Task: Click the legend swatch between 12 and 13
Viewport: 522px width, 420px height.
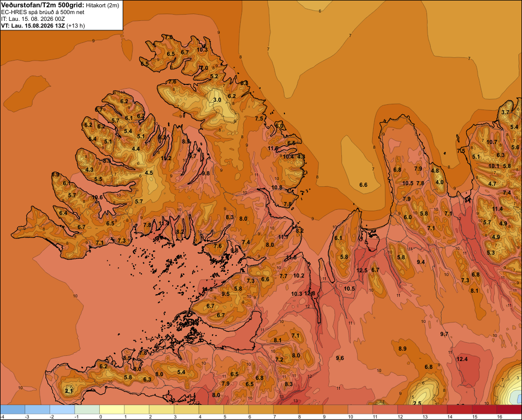Action: coord(410,410)
